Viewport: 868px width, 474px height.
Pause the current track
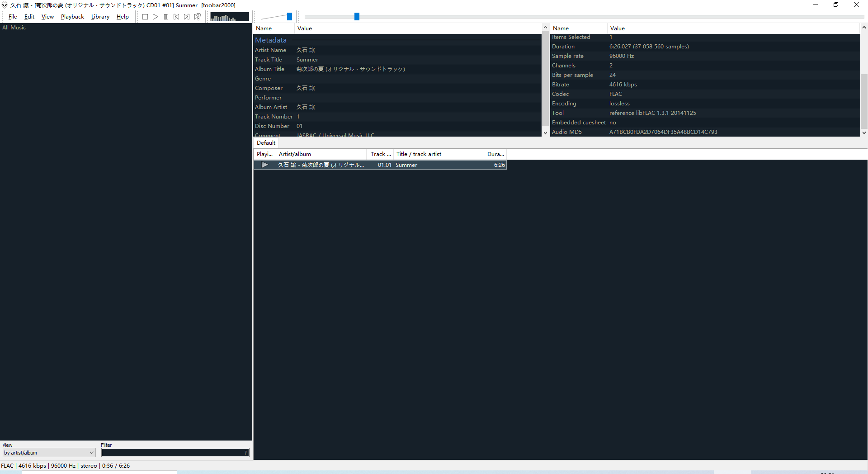[166, 17]
